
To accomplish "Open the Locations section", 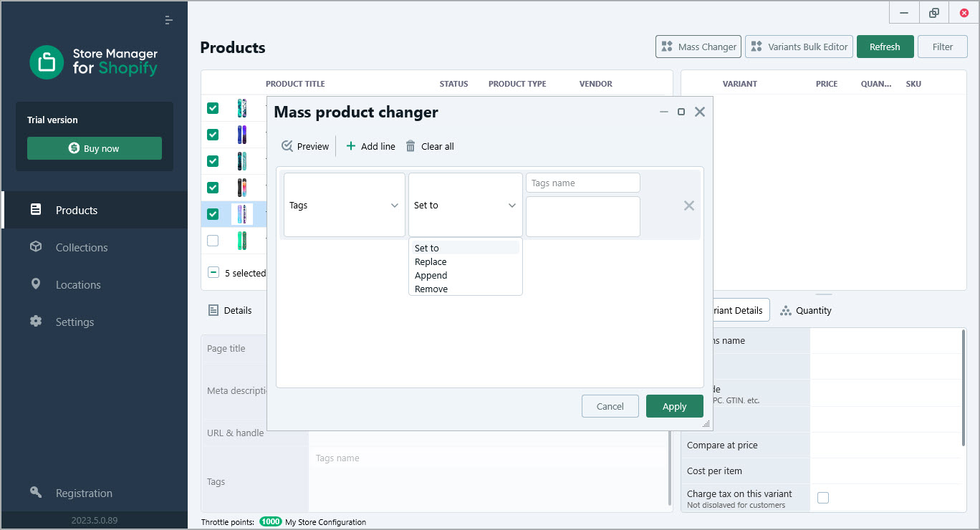I will (x=95, y=284).
